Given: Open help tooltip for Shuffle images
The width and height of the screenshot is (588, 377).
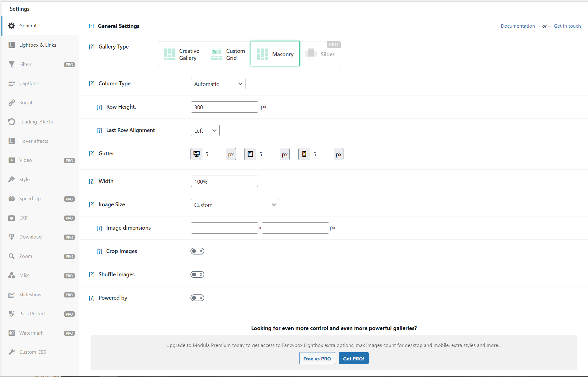Looking at the screenshot, I should point(92,274).
